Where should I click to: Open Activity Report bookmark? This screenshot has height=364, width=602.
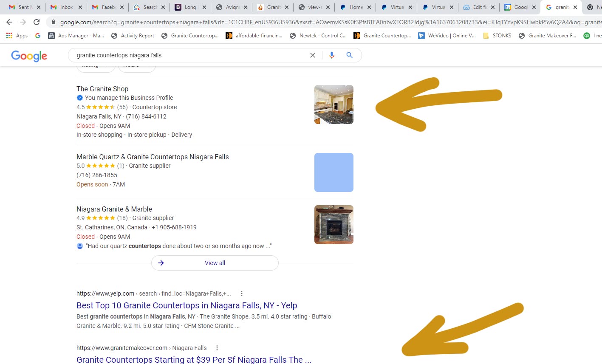pyautogui.click(x=133, y=36)
